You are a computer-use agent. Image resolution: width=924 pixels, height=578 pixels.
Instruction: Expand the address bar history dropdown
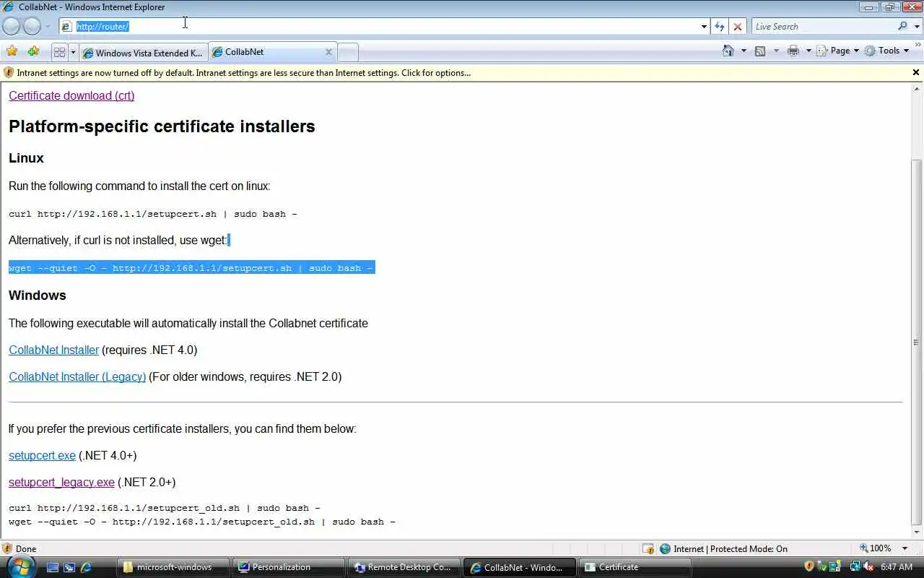(704, 27)
